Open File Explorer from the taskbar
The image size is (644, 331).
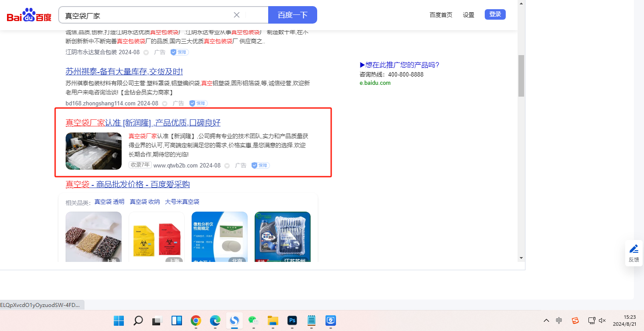273,321
